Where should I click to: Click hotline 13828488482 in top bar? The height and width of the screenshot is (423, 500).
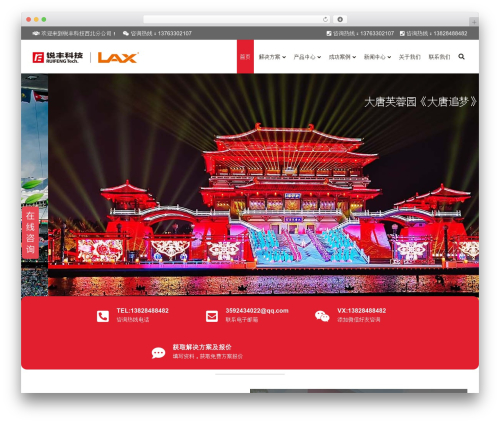click(450, 33)
